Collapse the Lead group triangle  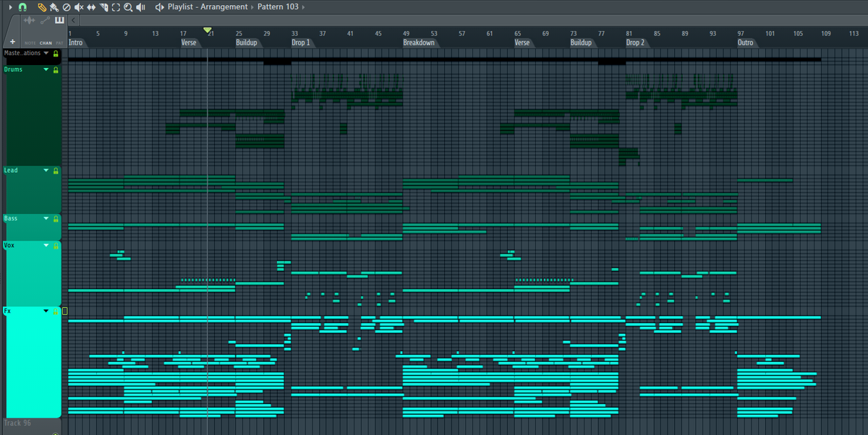(x=46, y=171)
